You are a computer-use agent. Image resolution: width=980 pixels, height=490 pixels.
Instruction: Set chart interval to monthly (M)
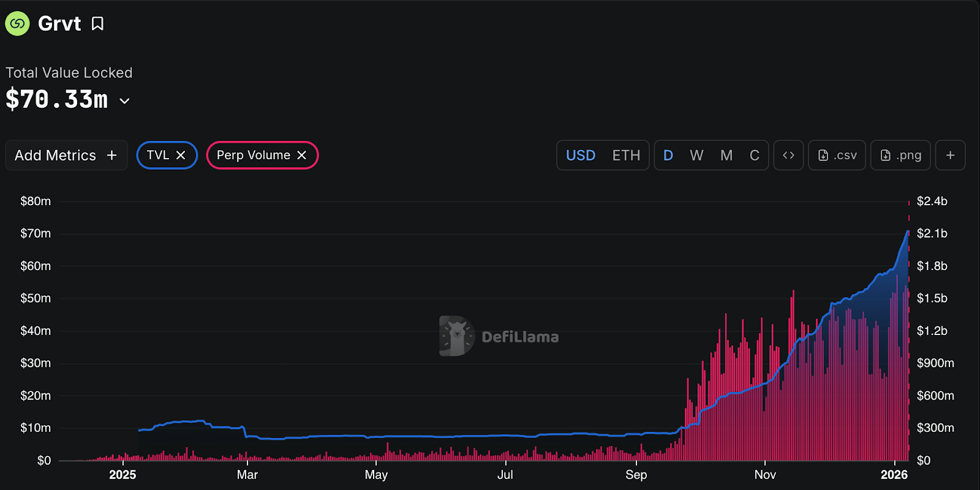pos(726,156)
